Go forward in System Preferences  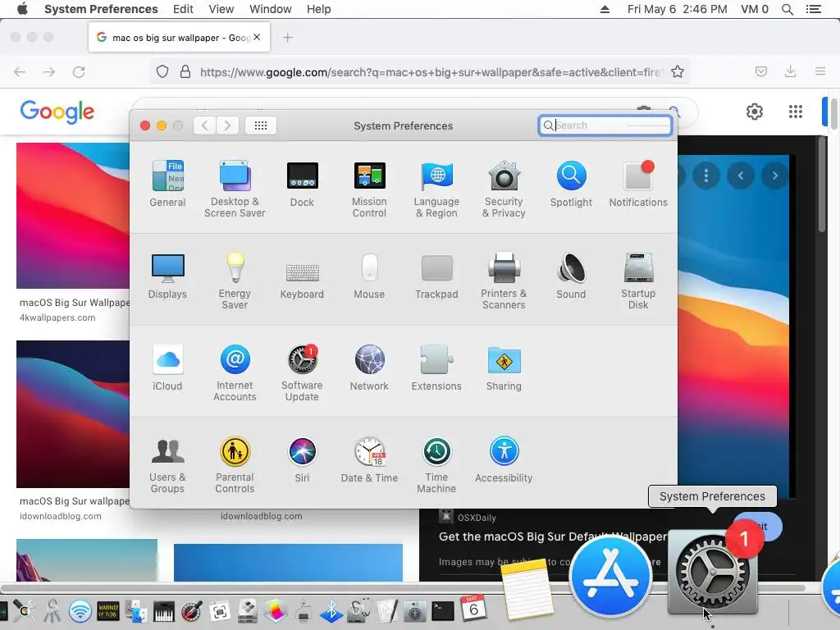228,126
